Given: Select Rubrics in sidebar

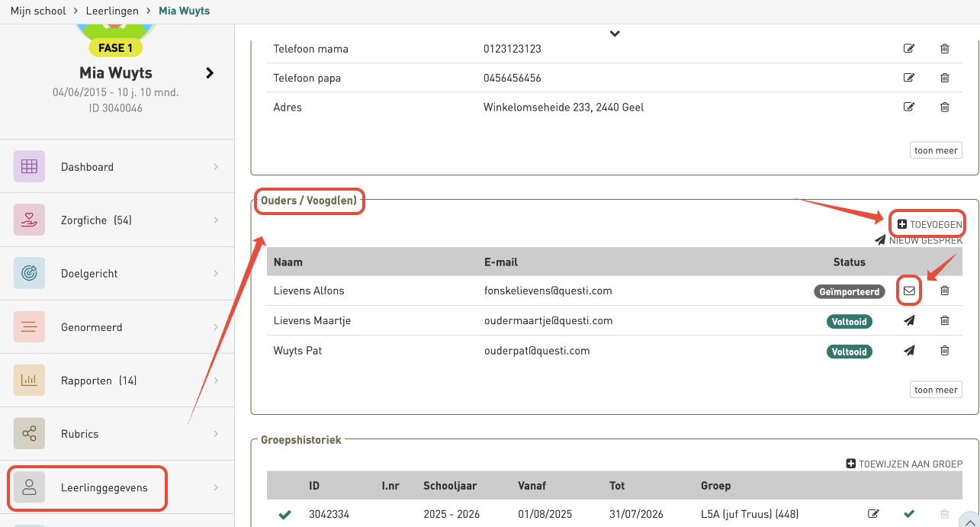Looking at the screenshot, I should [117, 433].
